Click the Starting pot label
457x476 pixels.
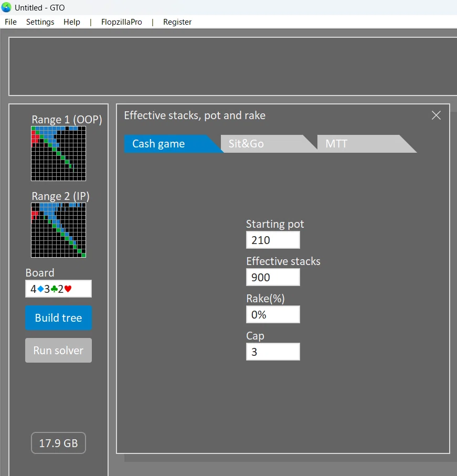tap(275, 224)
